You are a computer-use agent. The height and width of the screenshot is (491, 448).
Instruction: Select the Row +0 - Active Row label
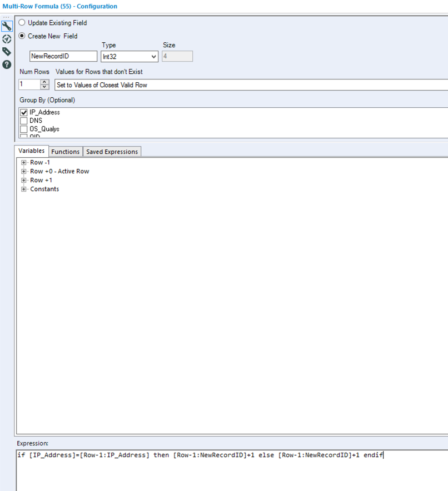pyautogui.click(x=59, y=171)
